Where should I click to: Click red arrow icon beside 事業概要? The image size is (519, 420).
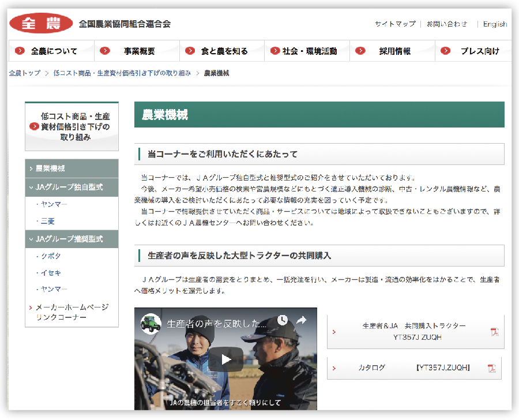tap(105, 51)
